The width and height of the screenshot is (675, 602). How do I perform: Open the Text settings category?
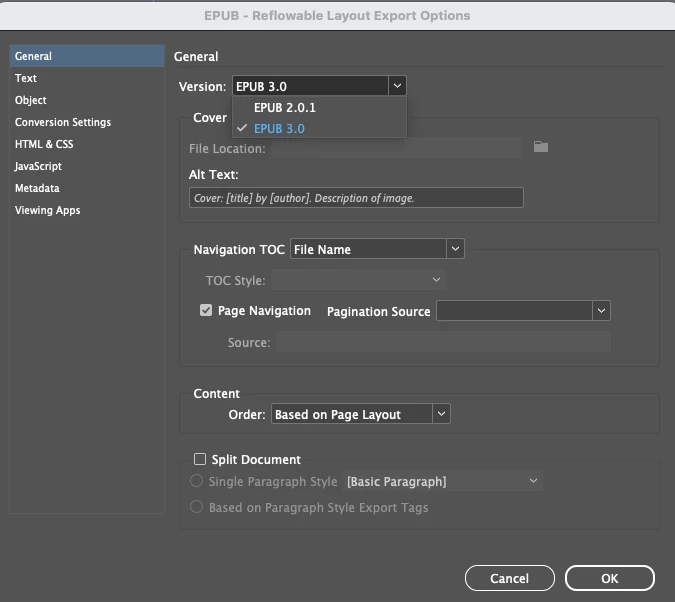pos(87,78)
